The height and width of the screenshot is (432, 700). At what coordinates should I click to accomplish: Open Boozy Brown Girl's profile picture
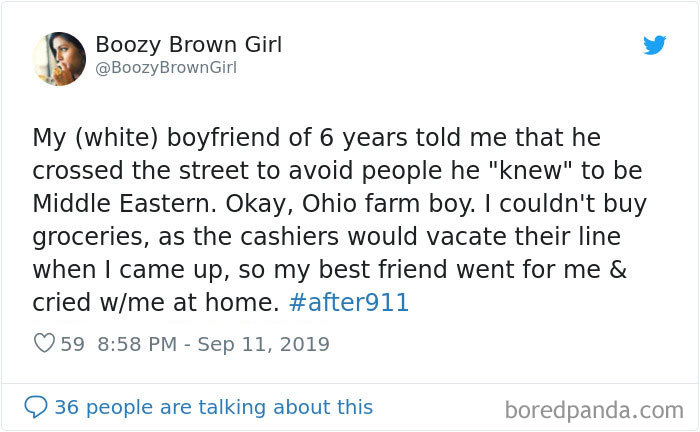(59, 59)
